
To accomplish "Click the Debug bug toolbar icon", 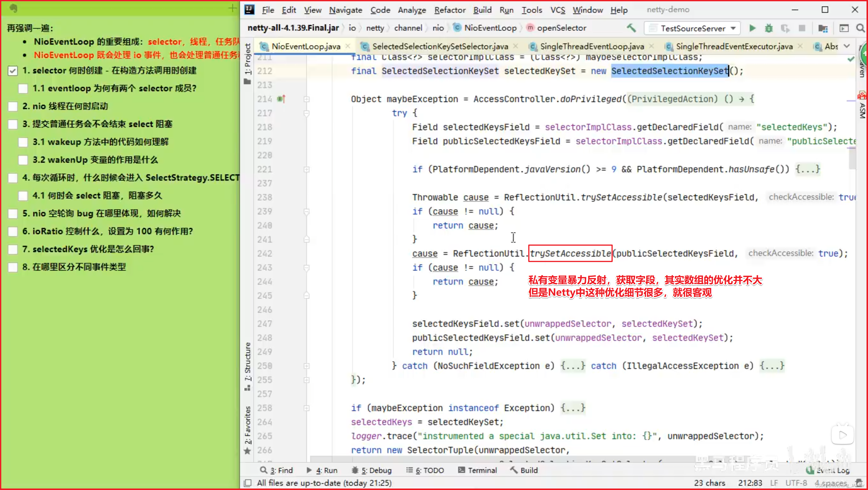I will click(769, 28).
